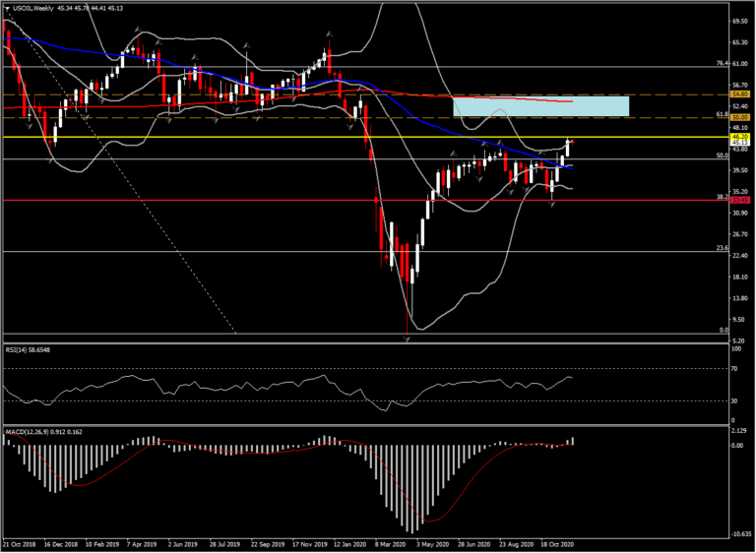Click the 38.2 Fibonacci level label
Viewport: 756px width, 553px height.
pos(722,197)
